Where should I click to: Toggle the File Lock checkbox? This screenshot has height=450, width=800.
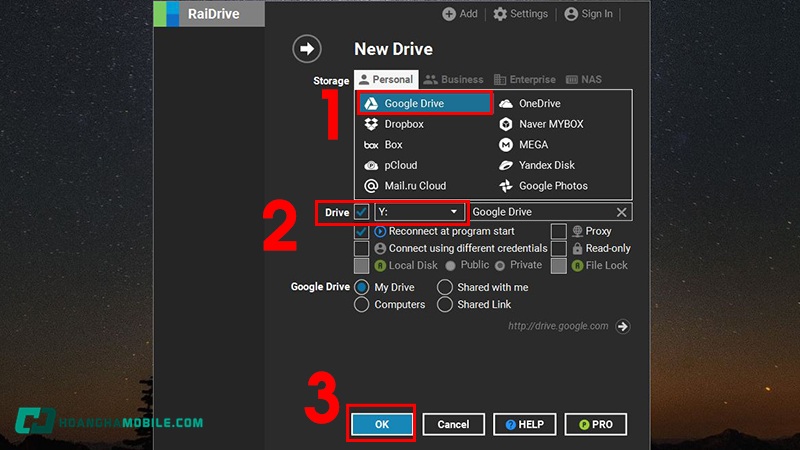click(x=558, y=266)
